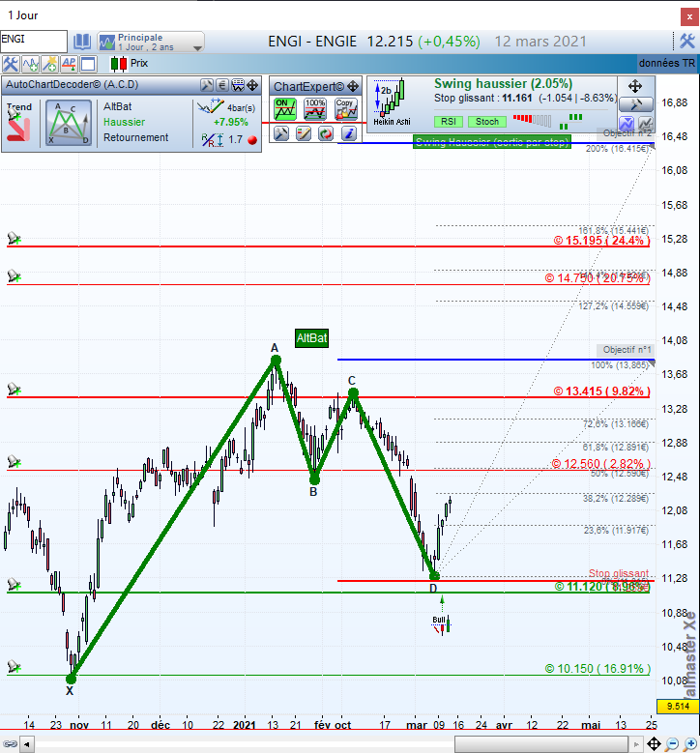The image size is (700, 753).
Task: Open ChartExpert info icon
Action: click(349, 133)
